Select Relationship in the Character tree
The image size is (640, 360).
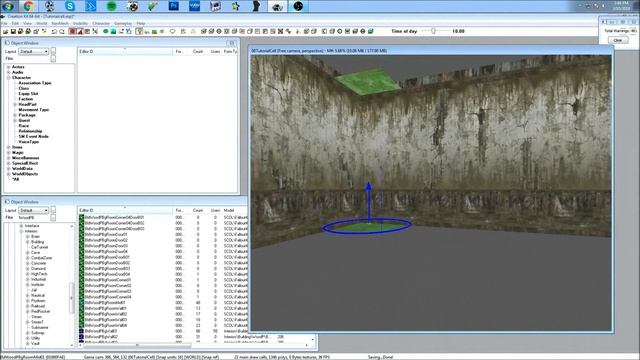(30, 131)
